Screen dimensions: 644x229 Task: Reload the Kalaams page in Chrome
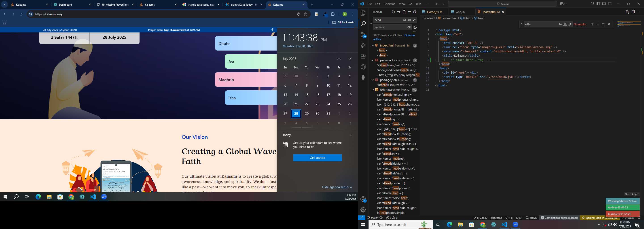[x=21, y=14]
